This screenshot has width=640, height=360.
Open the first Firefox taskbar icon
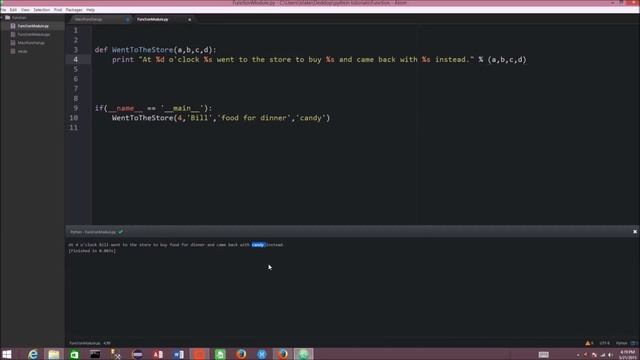(241, 354)
